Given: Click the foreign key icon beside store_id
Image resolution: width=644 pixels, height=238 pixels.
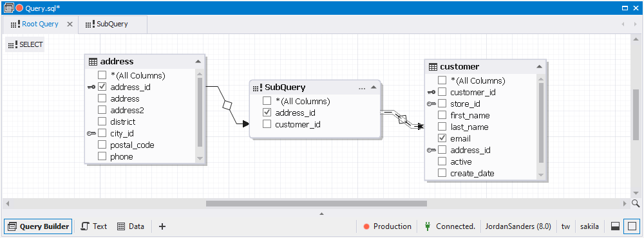Looking at the screenshot, I should 431,104.
